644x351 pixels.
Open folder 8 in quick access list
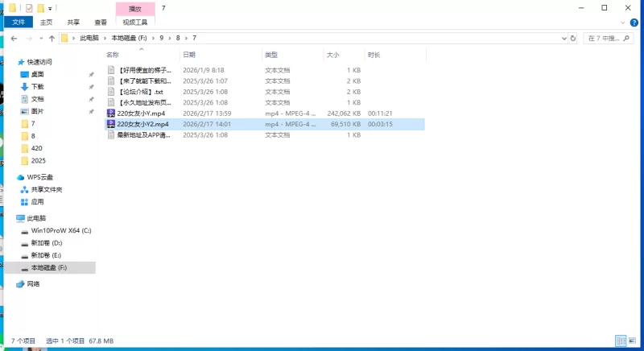coord(33,136)
